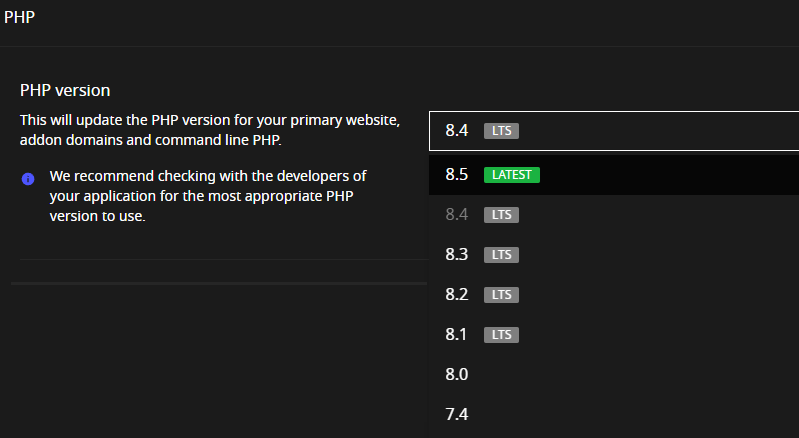The height and width of the screenshot is (438, 799).
Task: Click the LTS badge in the selected version box
Action: [502, 131]
